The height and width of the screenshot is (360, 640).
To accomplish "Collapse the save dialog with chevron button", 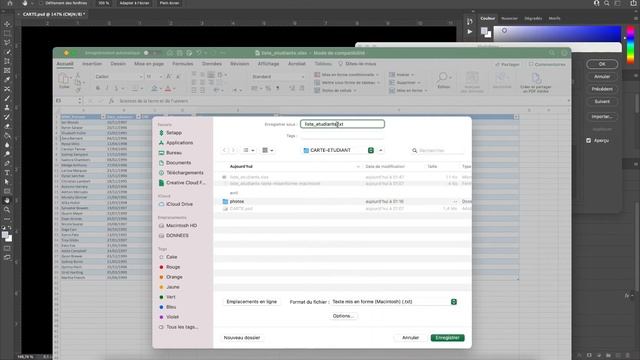I will (380, 150).
